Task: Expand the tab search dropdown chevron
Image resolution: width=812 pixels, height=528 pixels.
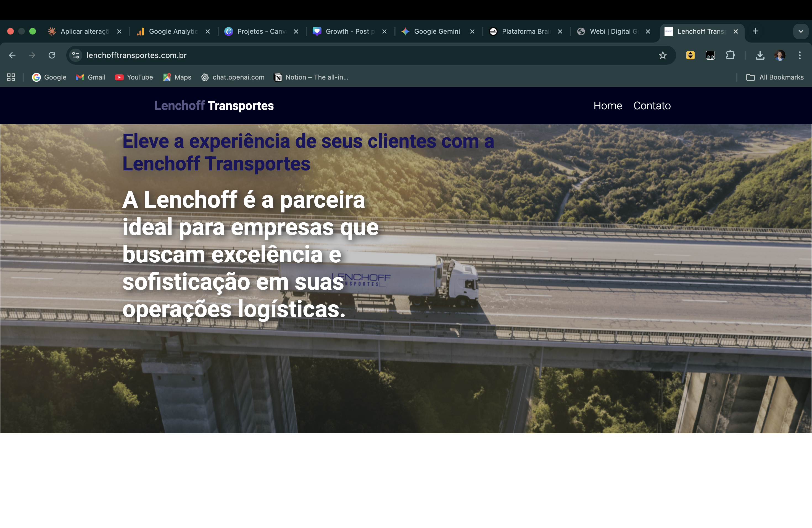Action: click(801, 31)
